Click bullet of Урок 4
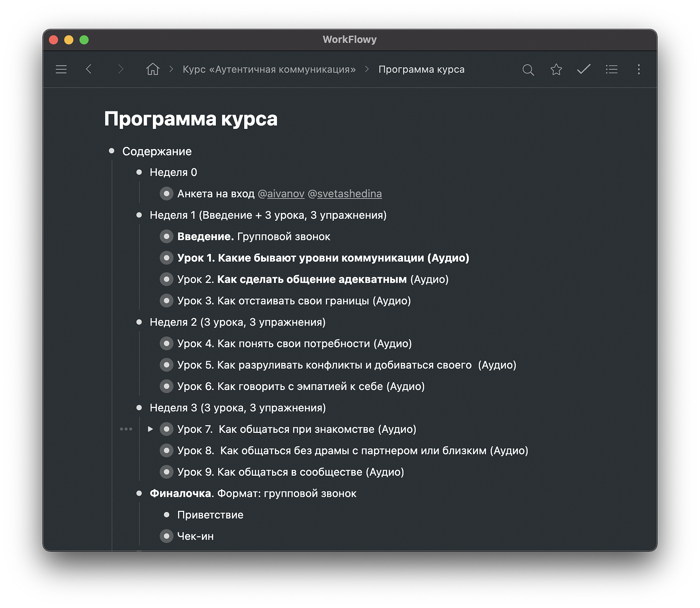 (x=166, y=343)
